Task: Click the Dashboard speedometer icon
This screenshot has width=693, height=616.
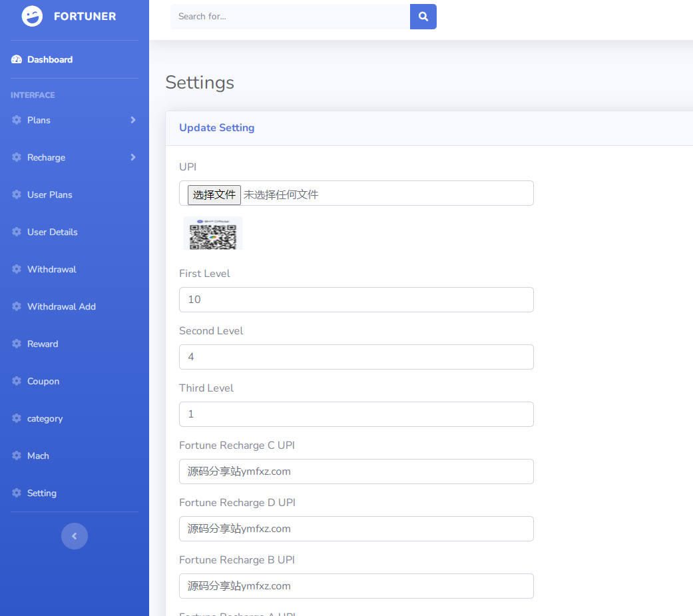Action: (x=17, y=60)
